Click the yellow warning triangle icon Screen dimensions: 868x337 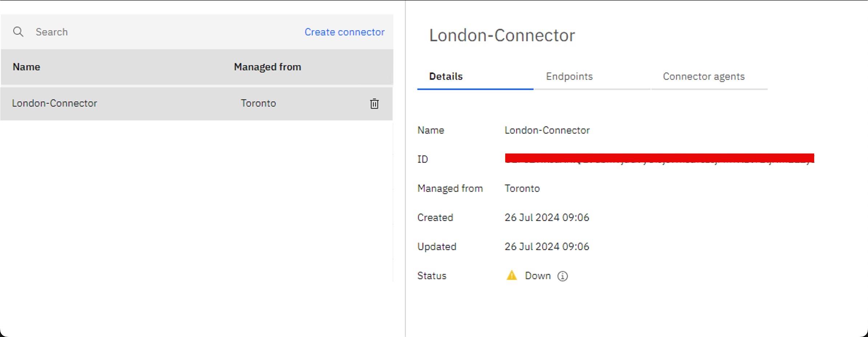coord(511,275)
